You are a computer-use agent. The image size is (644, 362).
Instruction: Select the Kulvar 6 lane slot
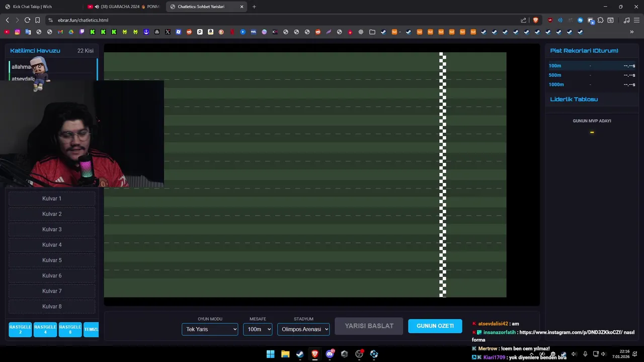pyautogui.click(x=52, y=276)
